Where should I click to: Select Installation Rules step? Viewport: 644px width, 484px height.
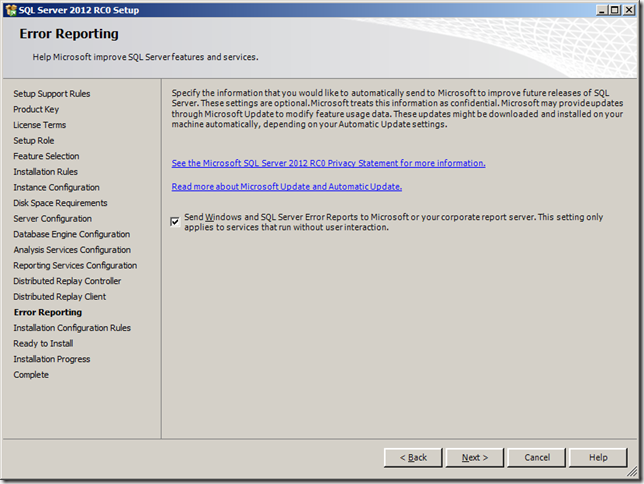[x=45, y=172]
